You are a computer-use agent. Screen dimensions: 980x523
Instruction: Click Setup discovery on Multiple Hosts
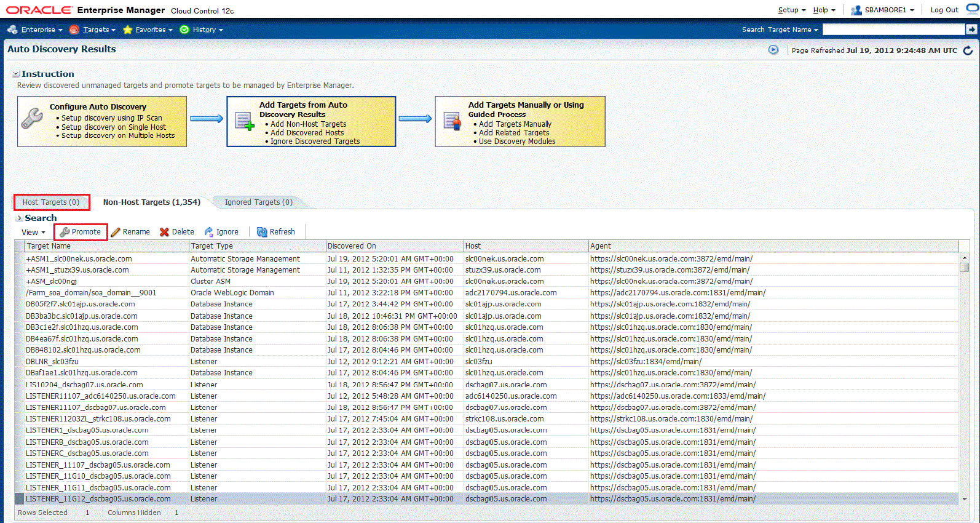tap(118, 135)
